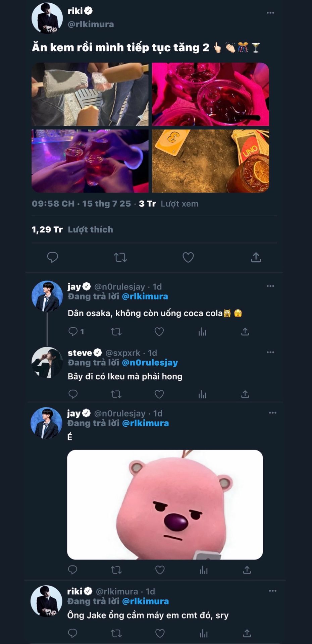Open more options on jay's meme reply
This screenshot has height=644, width=312.
coord(272,413)
